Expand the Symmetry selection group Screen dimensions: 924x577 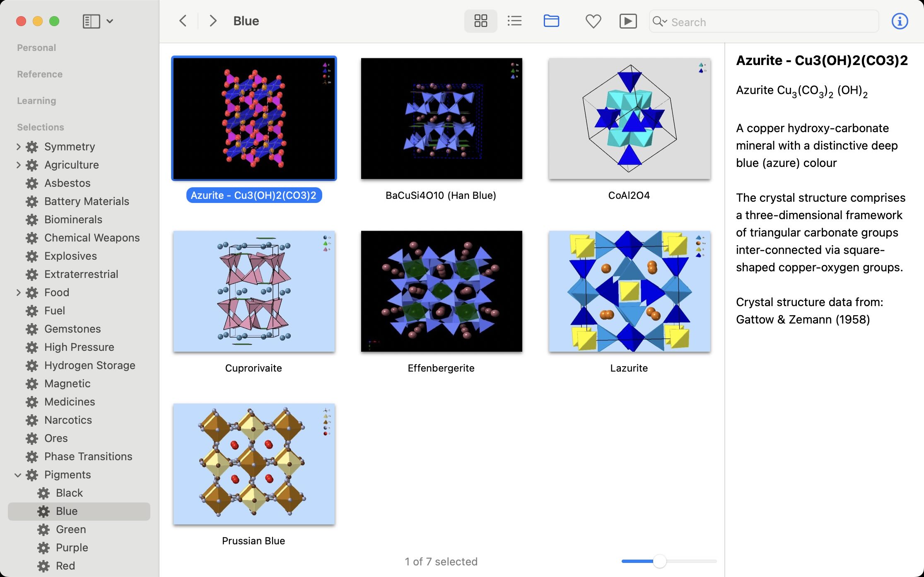point(18,147)
